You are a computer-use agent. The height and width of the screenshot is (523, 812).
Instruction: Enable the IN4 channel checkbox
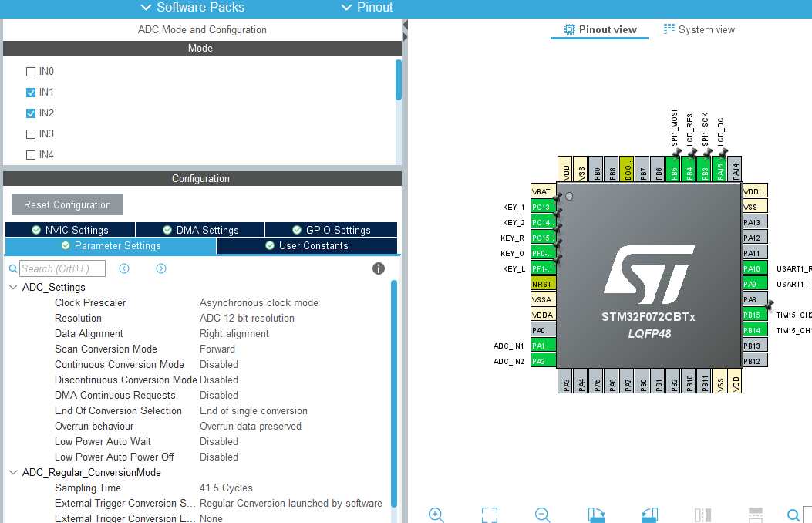(x=31, y=154)
